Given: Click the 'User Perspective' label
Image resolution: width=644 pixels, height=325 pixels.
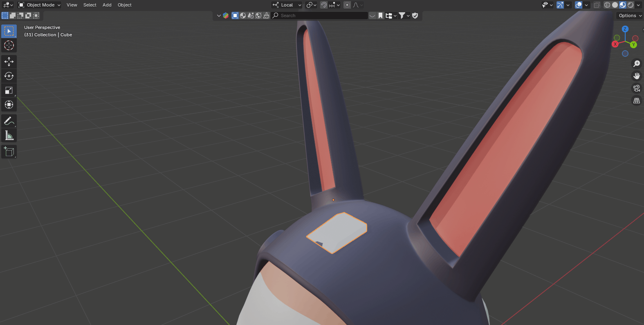Looking at the screenshot, I should tap(42, 27).
